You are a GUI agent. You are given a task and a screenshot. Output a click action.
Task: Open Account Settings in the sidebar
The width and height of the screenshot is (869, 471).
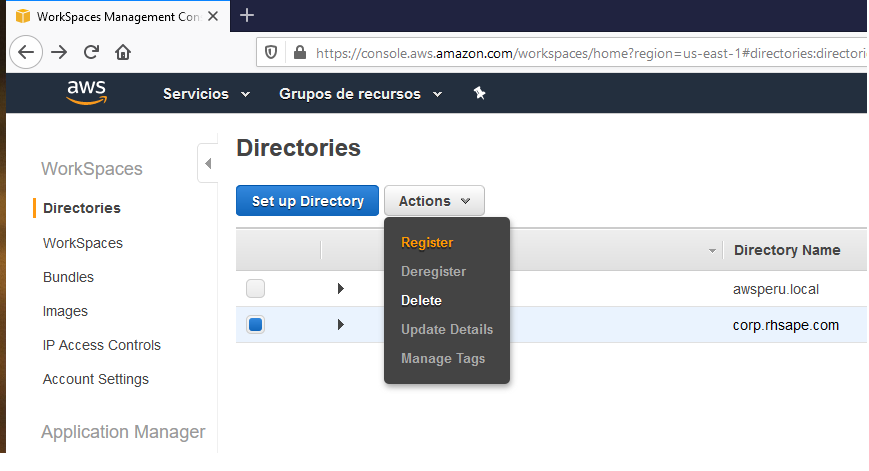point(96,379)
